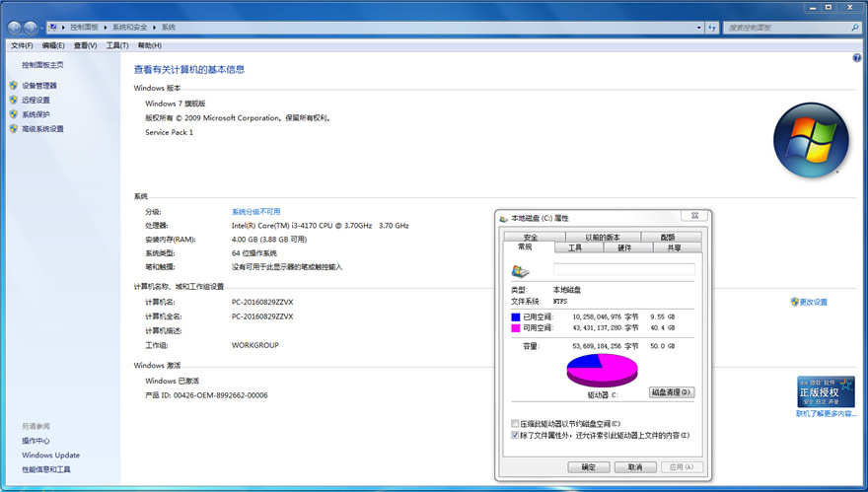Click the disk usage pie chart
868x492 pixels.
(603, 371)
